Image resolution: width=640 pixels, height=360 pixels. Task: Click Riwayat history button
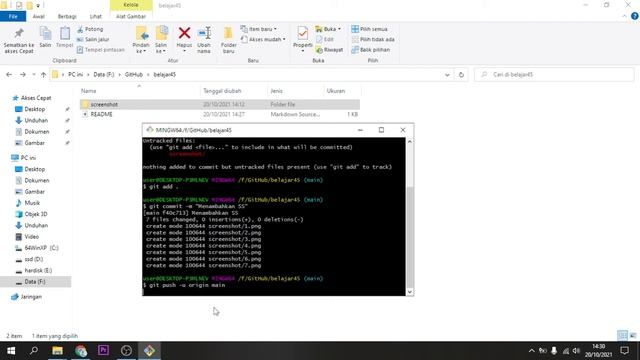pos(329,49)
